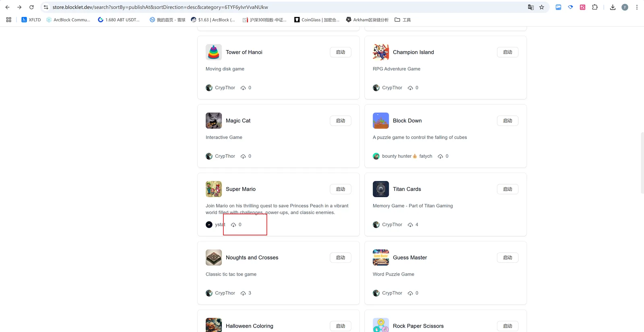Click the blue card extension icon in toolbar
The height and width of the screenshot is (332, 644).
point(558,7)
